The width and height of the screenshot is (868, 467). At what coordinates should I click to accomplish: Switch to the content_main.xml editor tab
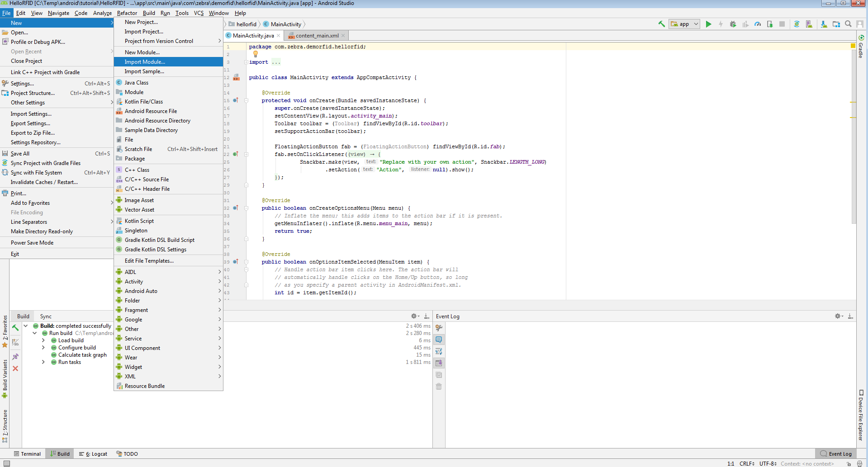click(317, 36)
